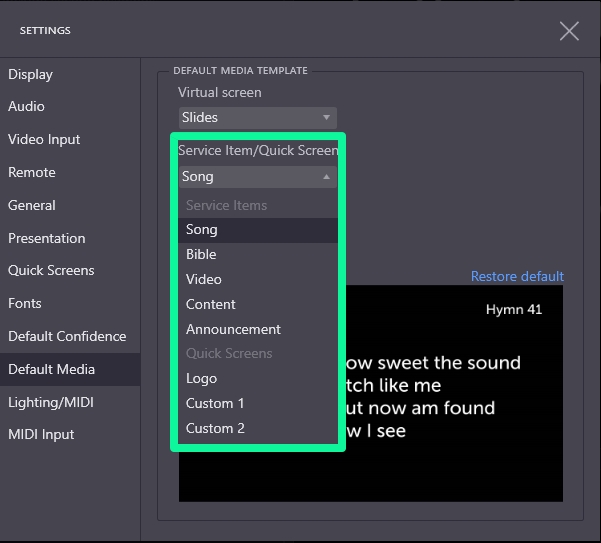Choose Custom 1 quick screen
The image size is (601, 543).
(257, 404)
